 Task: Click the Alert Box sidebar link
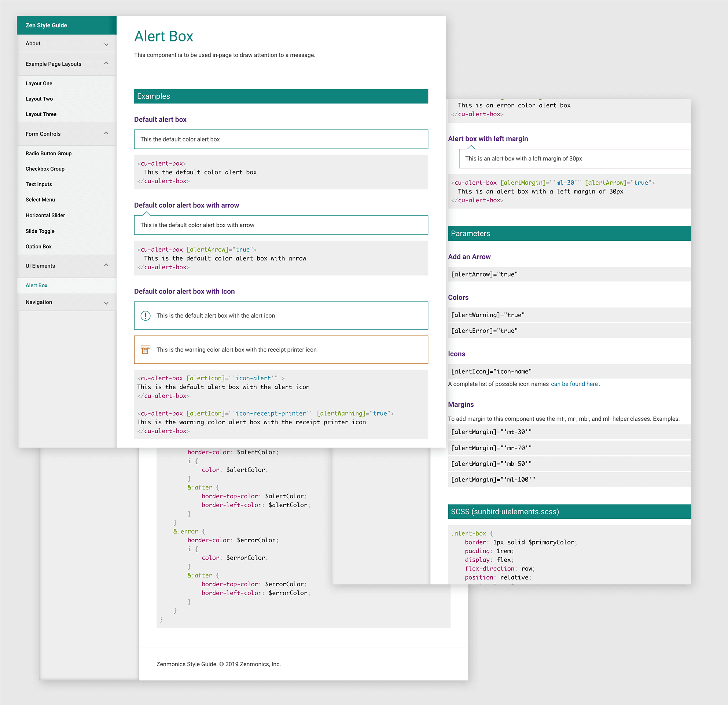pos(36,285)
